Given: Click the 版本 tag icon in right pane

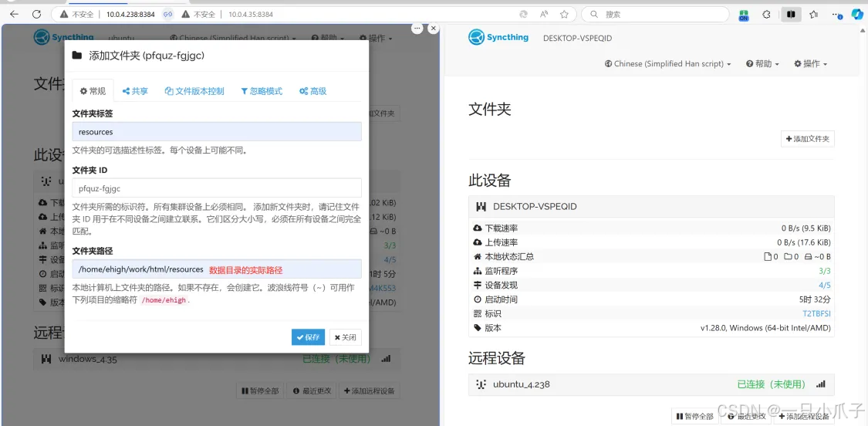Looking at the screenshot, I should click(478, 329).
